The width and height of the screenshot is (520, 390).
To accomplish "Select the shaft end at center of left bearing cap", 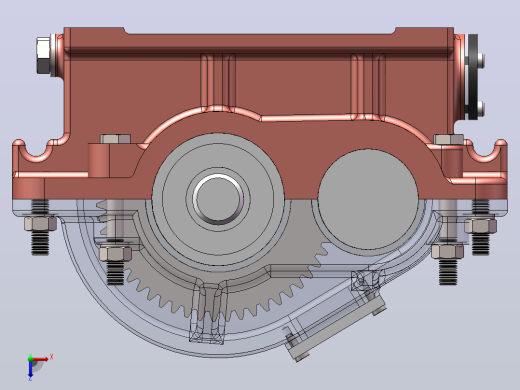I will click(x=218, y=199).
